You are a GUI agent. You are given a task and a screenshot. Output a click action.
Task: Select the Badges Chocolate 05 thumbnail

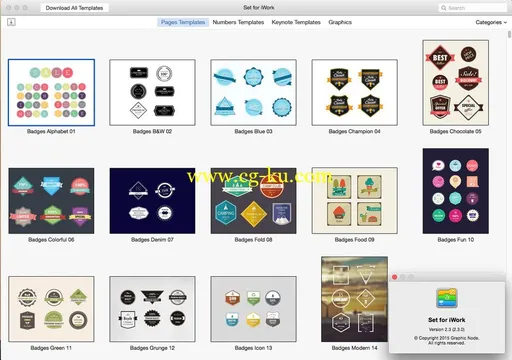[456, 83]
